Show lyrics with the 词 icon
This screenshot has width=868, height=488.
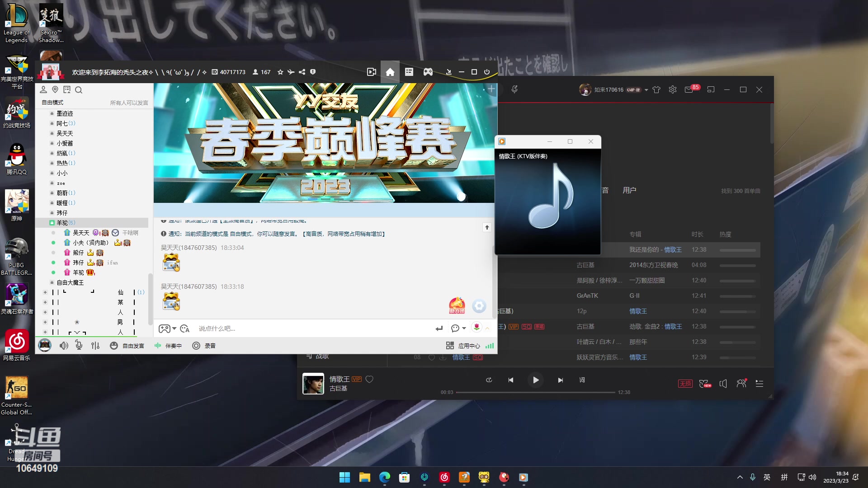pyautogui.click(x=582, y=380)
